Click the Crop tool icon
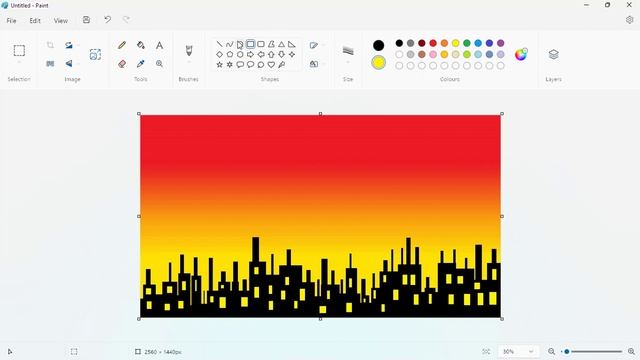Viewport: 640px width, 360px height. 50,45
